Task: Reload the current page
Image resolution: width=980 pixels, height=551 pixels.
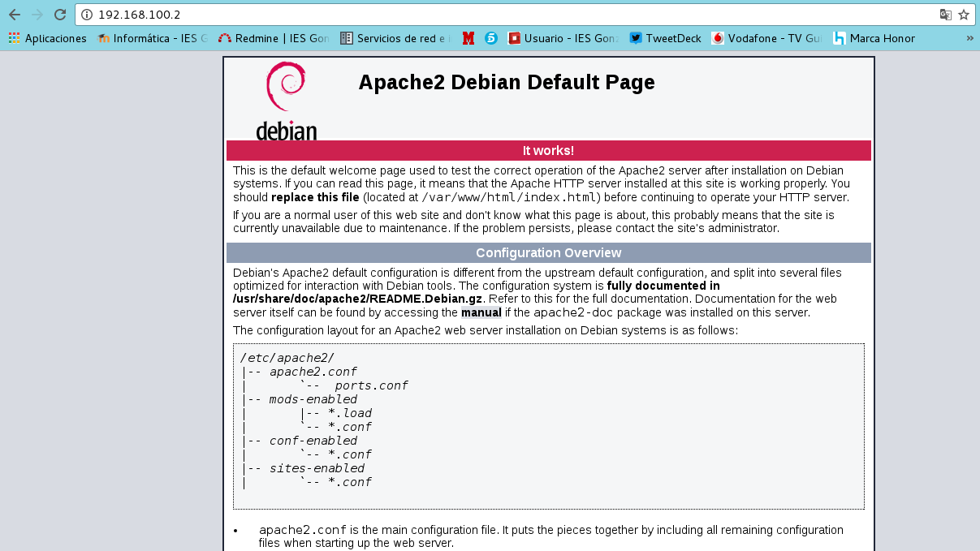Action: (x=59, y=15)
